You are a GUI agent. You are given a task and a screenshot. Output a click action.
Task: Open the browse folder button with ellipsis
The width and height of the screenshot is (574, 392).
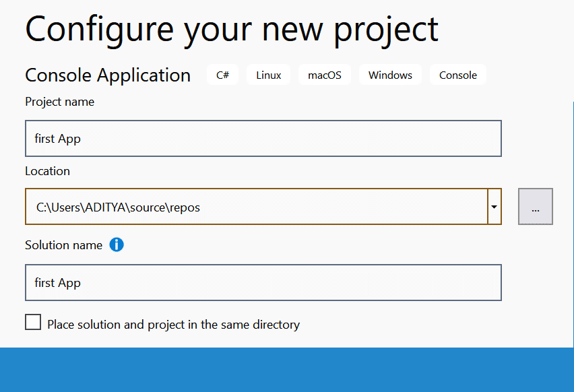(536, 207)
